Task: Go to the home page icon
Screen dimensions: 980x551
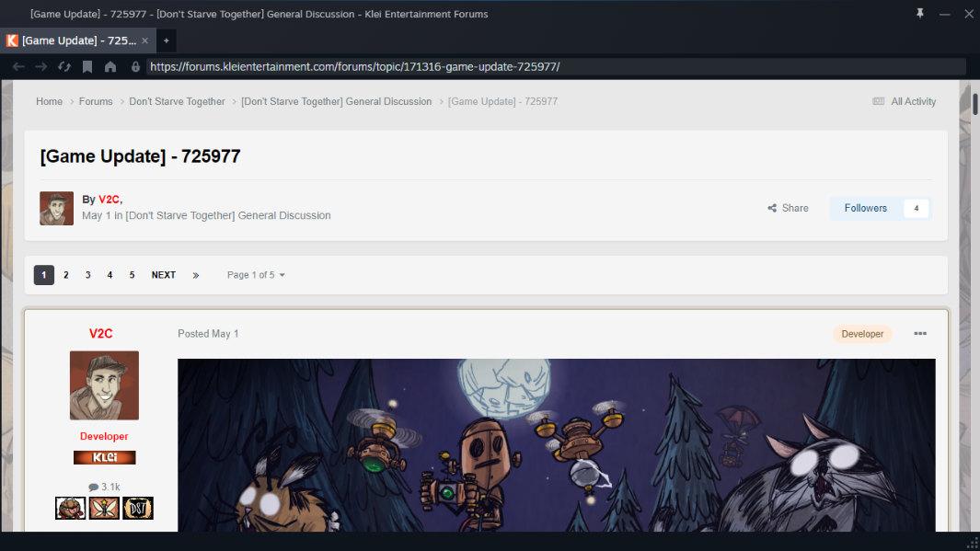Action: coord(110,67)
